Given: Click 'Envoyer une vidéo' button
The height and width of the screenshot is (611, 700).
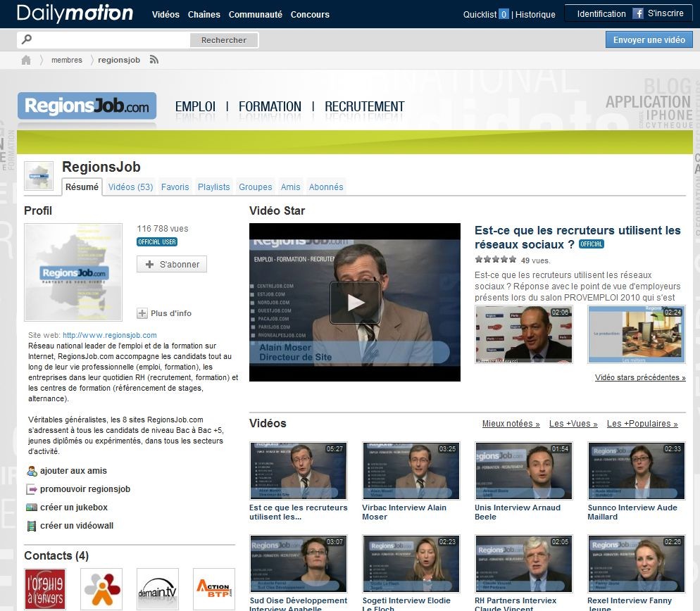Looking at the screenshot, I should (649, 39).
